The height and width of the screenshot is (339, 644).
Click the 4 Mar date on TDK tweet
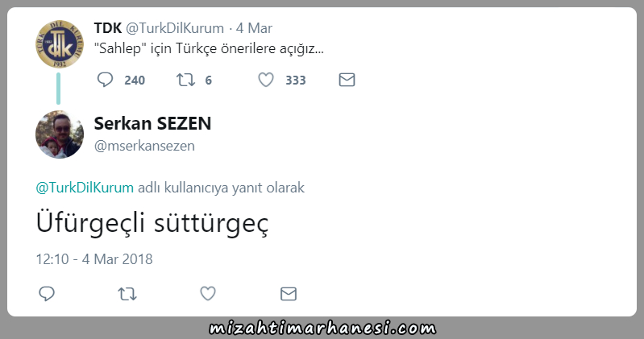(254, 28)
